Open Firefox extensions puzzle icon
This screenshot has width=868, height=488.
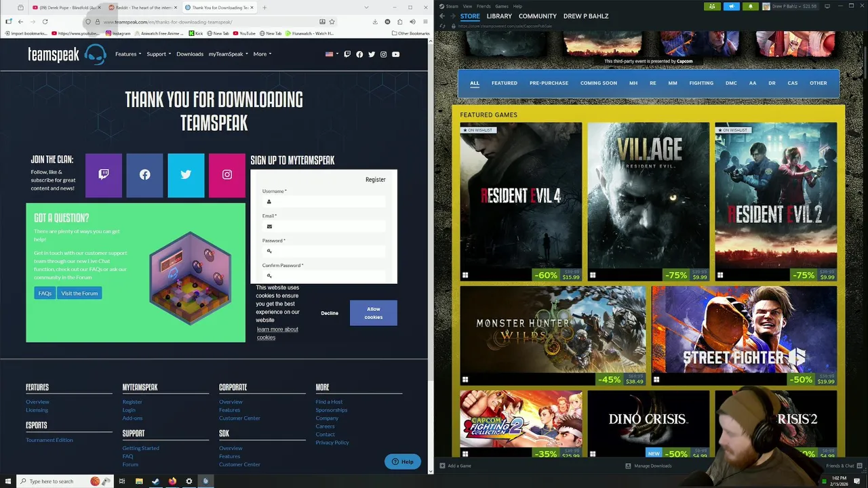pyautogui.click(x=399, y=22)
